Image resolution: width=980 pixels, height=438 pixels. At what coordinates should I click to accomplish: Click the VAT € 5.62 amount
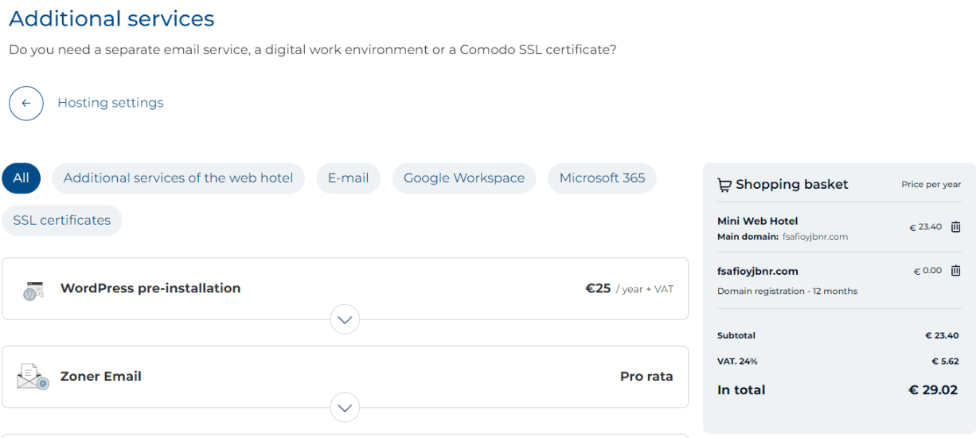click(x=945, y=362)
